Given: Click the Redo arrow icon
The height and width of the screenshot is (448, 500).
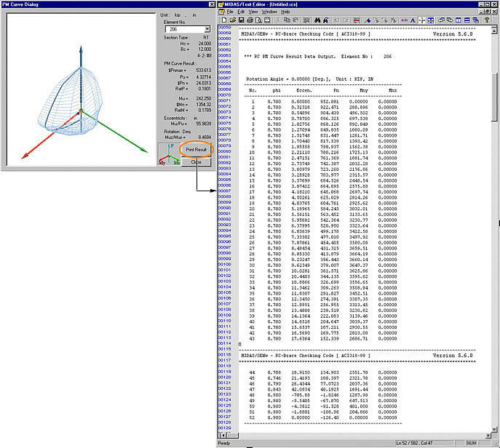Looking at the screenshot, I should [346, 20].
